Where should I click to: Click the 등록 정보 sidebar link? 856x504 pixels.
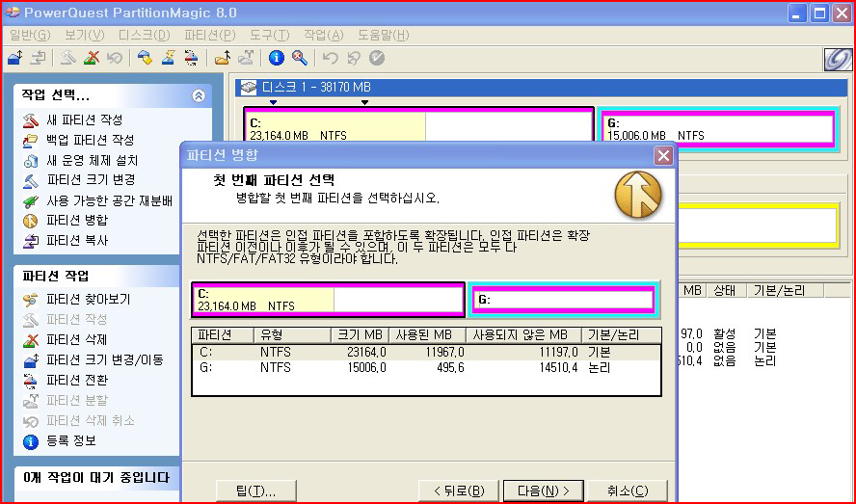pos(71,440)
